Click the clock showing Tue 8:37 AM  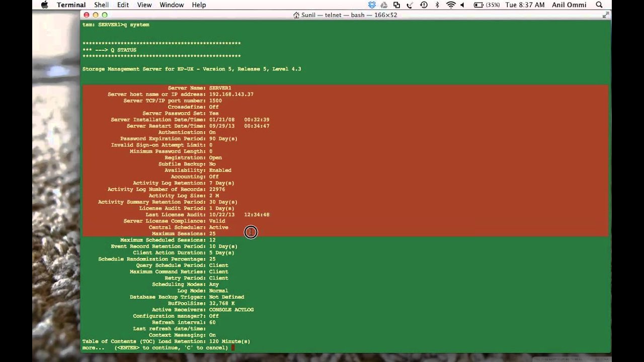pos(525,5)
